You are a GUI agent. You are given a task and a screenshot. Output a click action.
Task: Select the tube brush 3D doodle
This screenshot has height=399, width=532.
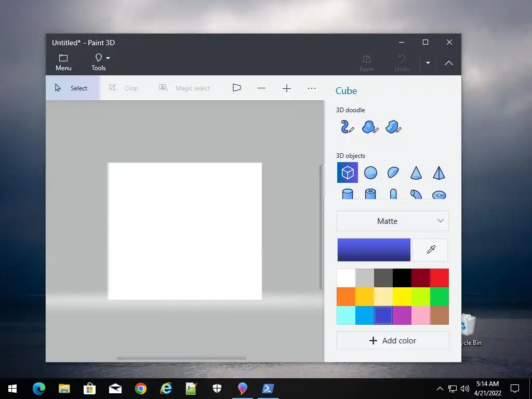(x=347, y=127)
